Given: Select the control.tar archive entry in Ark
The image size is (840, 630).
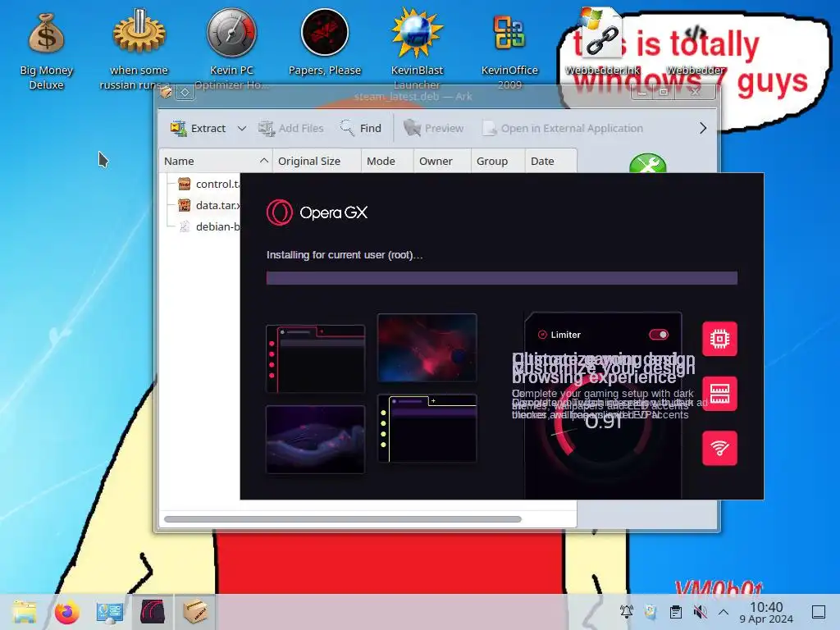Looking at the screenshot, I should click(x=209, y=185).
